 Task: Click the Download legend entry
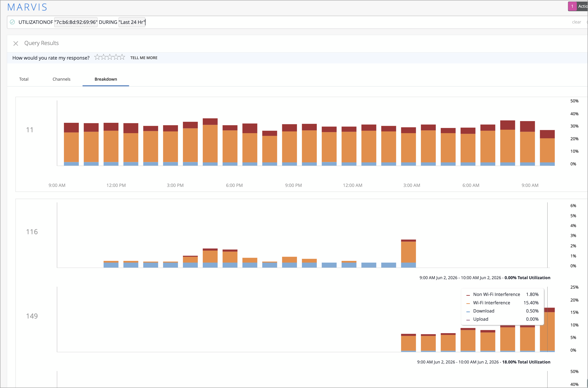point(502,311)
